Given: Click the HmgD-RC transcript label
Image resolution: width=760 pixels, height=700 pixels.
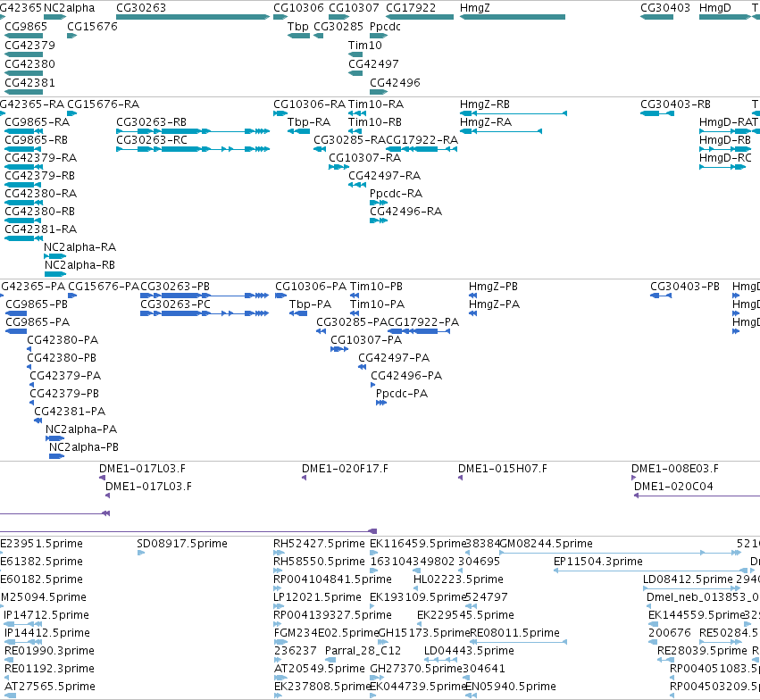Looking at the screenshot, I should point(725,158).
